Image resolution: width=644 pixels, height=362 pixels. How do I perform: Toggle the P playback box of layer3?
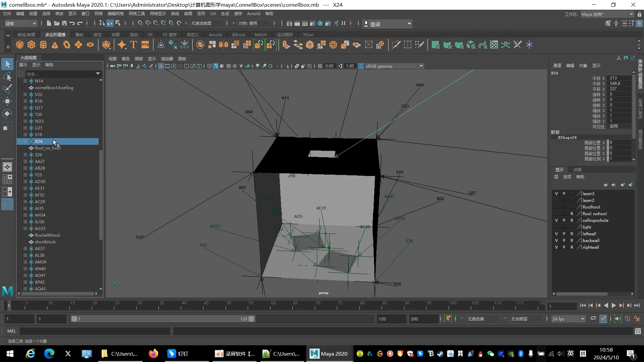pyautogui.click(x=564, y=193)
